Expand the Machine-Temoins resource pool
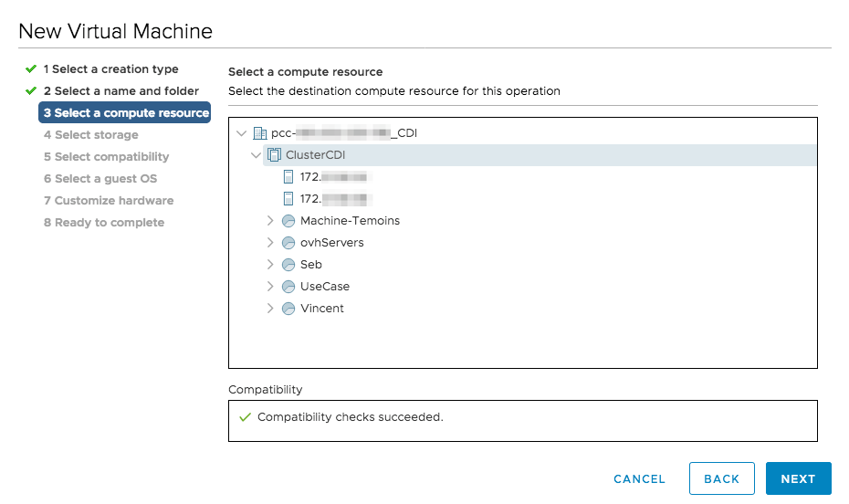The image size is (849, 504). click(270, 221)
